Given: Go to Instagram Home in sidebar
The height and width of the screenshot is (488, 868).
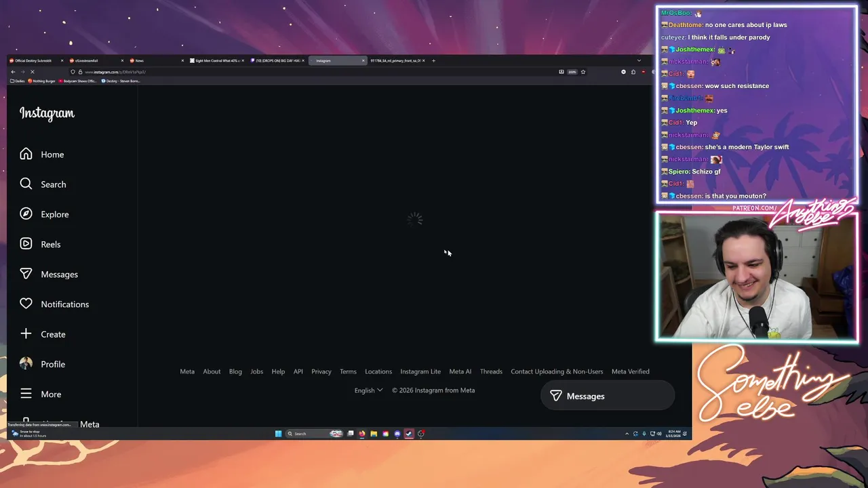Looking at the screenshot, I should (x=41, y=155).
